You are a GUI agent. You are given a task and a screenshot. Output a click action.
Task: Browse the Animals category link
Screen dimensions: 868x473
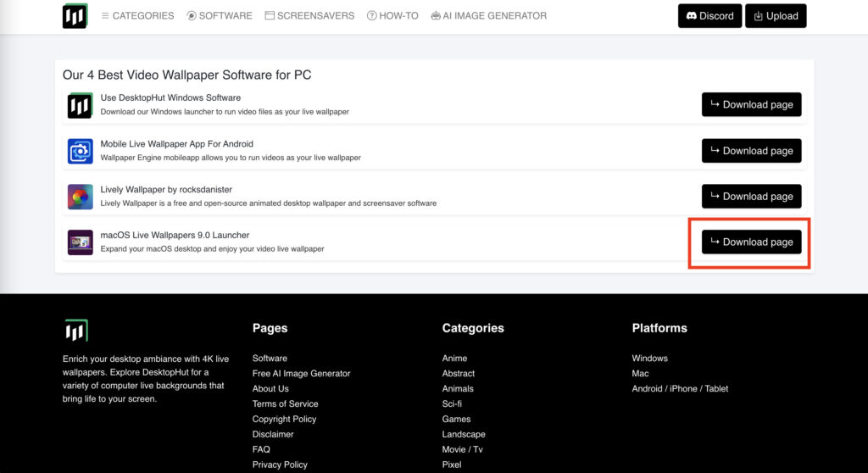pos(457,389)
